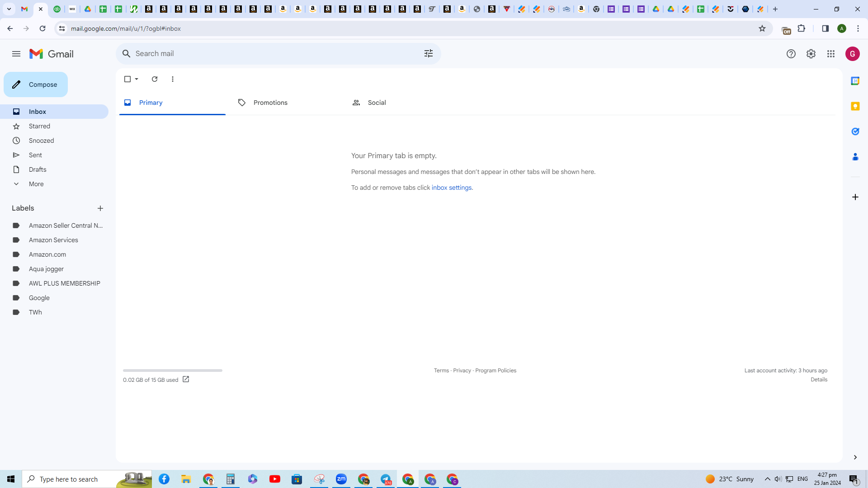Viewport: 868px width, 488px height.
Task: Switch to the Social tab
Action: [x=401, y=103]
